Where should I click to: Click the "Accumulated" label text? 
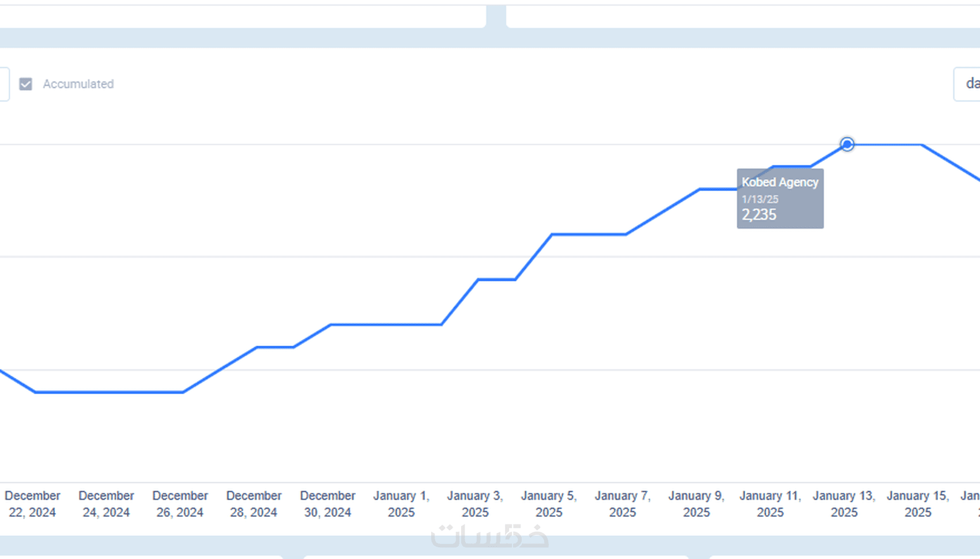[78, 84]
